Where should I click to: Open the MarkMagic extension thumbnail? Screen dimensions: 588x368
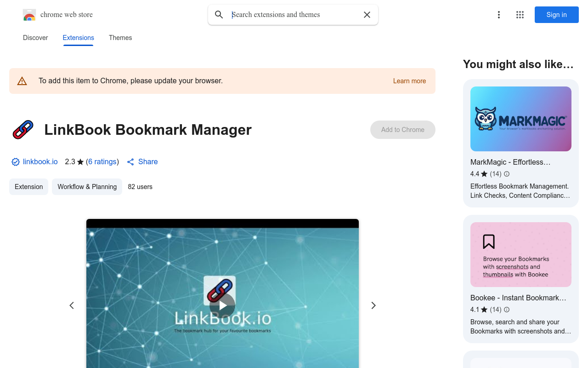pos(521,119)
